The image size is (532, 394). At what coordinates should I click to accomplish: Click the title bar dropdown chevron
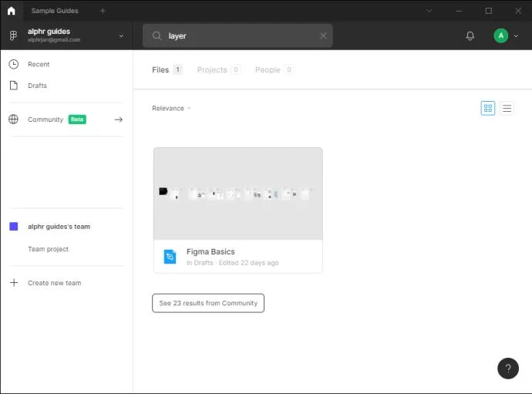tap(429, 11)
